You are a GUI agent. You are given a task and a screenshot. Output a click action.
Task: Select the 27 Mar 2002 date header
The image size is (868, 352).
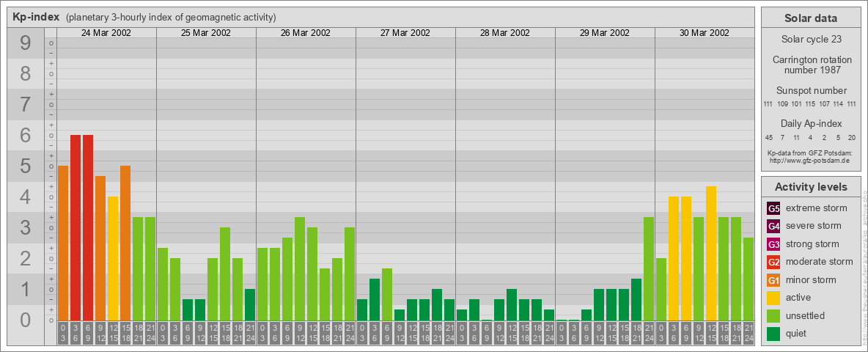pos(405,33)
